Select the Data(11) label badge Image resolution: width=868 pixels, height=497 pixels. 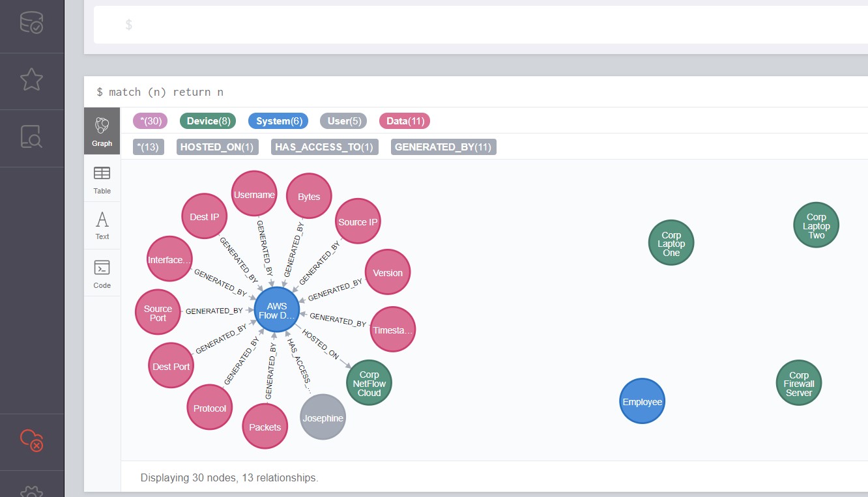(404, 121)
